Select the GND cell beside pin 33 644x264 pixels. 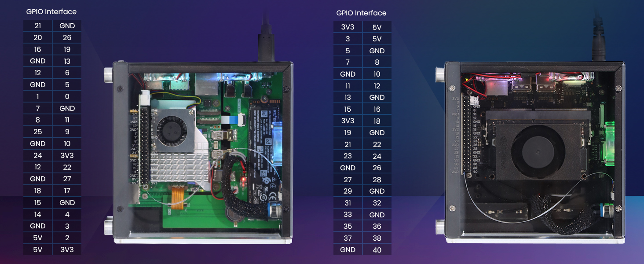tap(377, 215)
